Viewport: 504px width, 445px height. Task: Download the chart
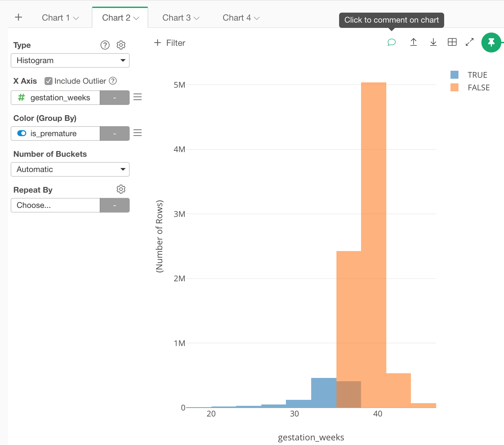pos(433,42)
